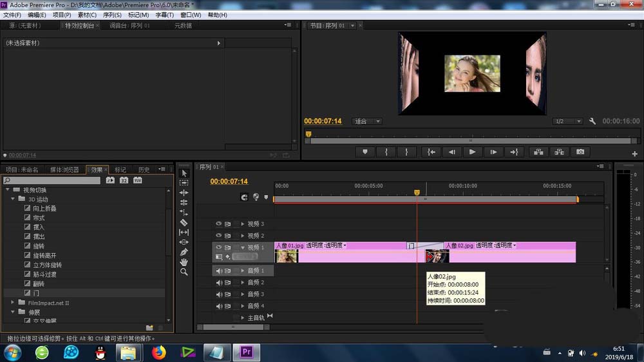Screen dimensions: 644x362
Task: Expand the 视频 3 track
Action: (x=242, y=224)
